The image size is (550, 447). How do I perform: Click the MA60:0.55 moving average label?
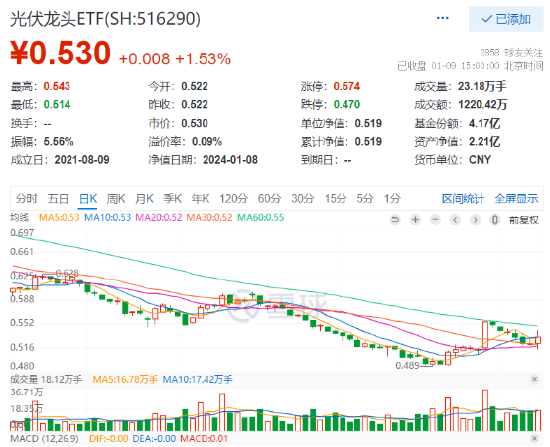tap(261, 218)
